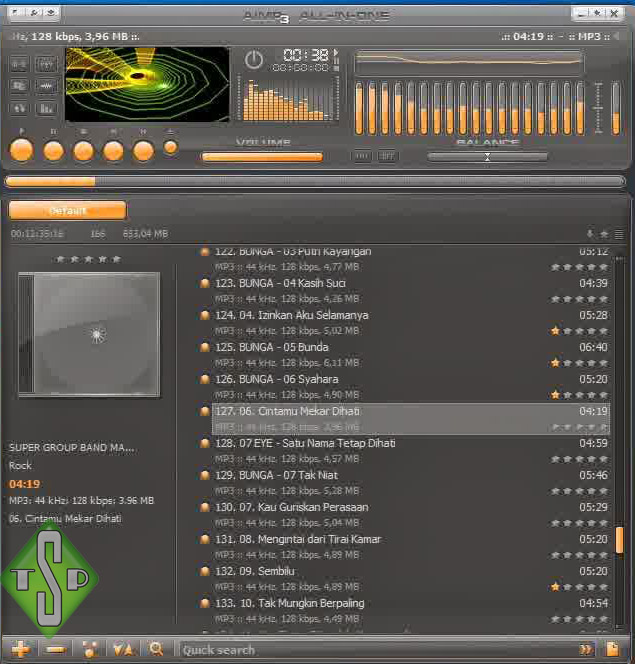This screenshot has width=635, height=664.
Task: Focus the Quick search field
Action: (377, 650)
